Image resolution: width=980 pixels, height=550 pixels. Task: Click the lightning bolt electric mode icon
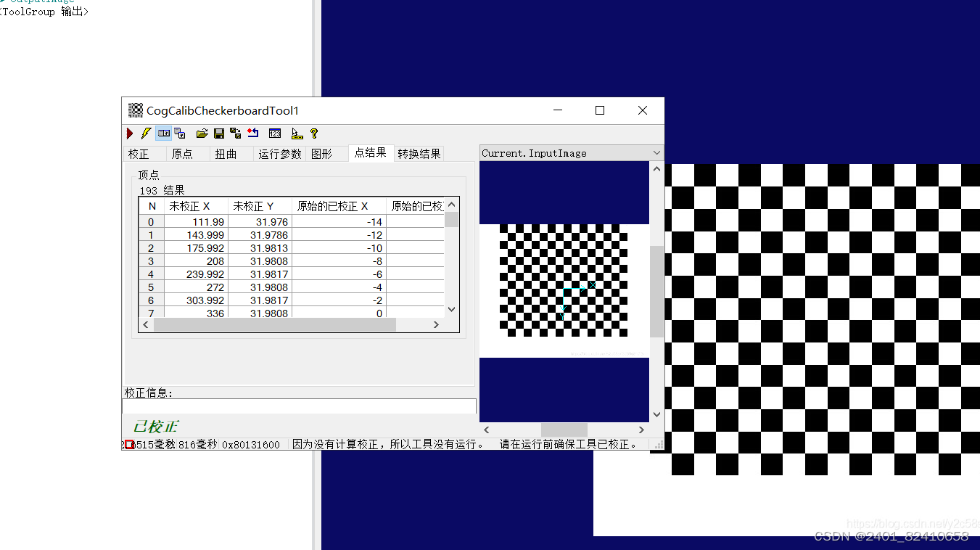(146, 134)
